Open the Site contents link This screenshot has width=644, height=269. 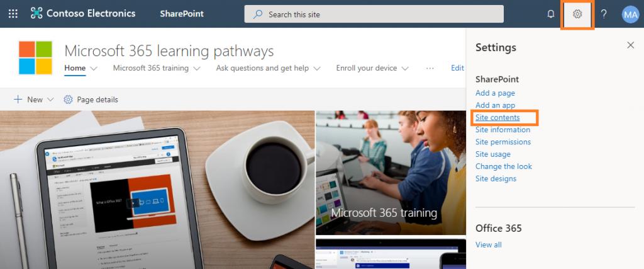click(497, 117)
